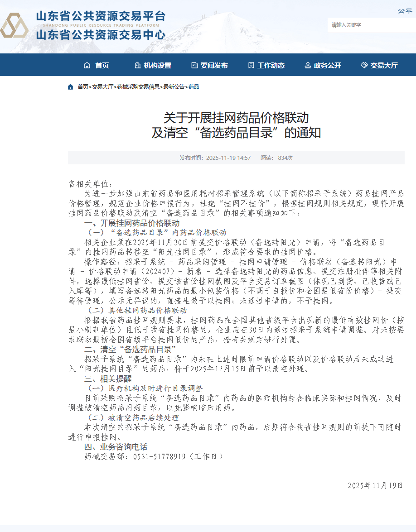Click the Shandong platform logo emblem
Viewport: 416px width, 532px height.
point(15,26)
